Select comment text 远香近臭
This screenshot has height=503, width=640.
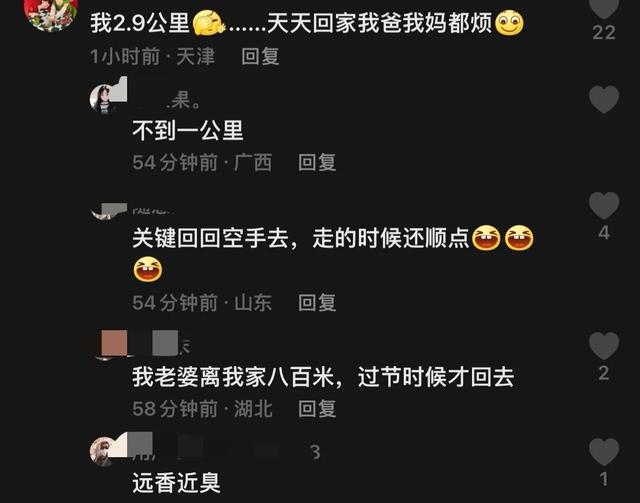(x=176, y=483)
